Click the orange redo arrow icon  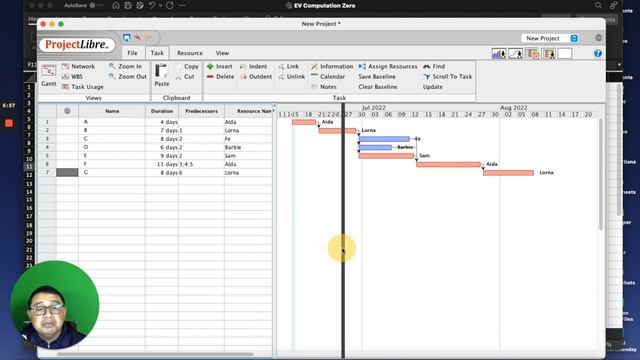148,38
